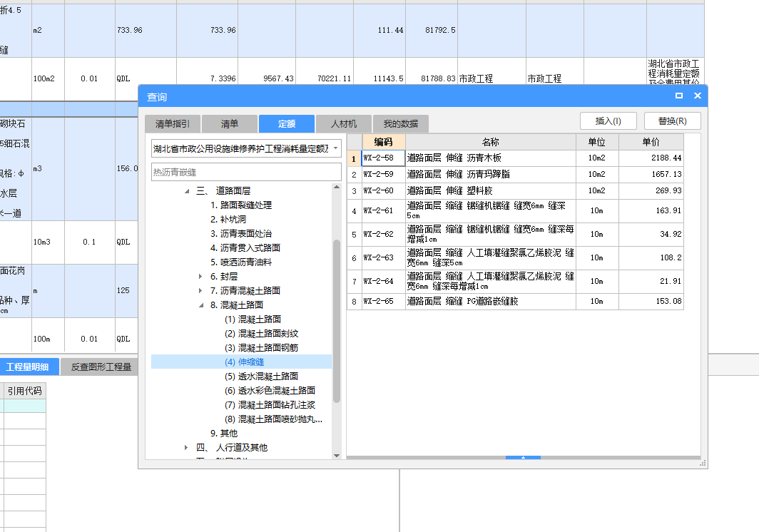Click the 编码 column header

point(383,142)
